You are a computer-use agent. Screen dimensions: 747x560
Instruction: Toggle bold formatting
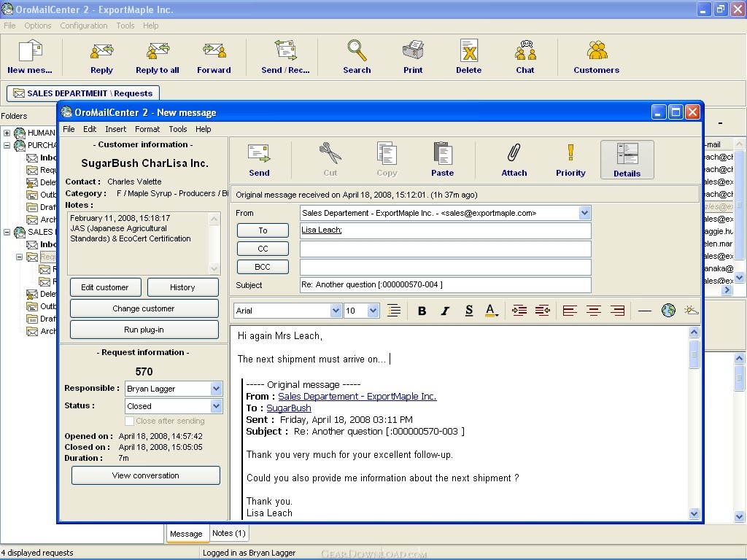point(422,311)
